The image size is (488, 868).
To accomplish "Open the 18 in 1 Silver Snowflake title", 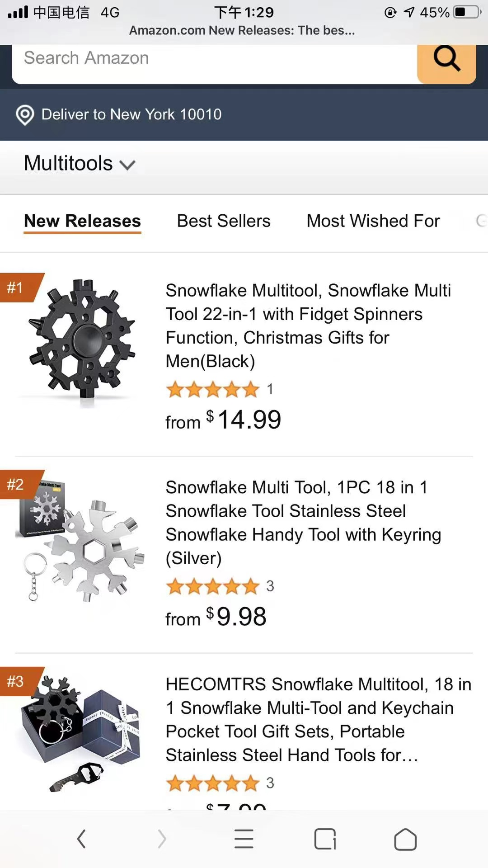I will coord(303,523).
